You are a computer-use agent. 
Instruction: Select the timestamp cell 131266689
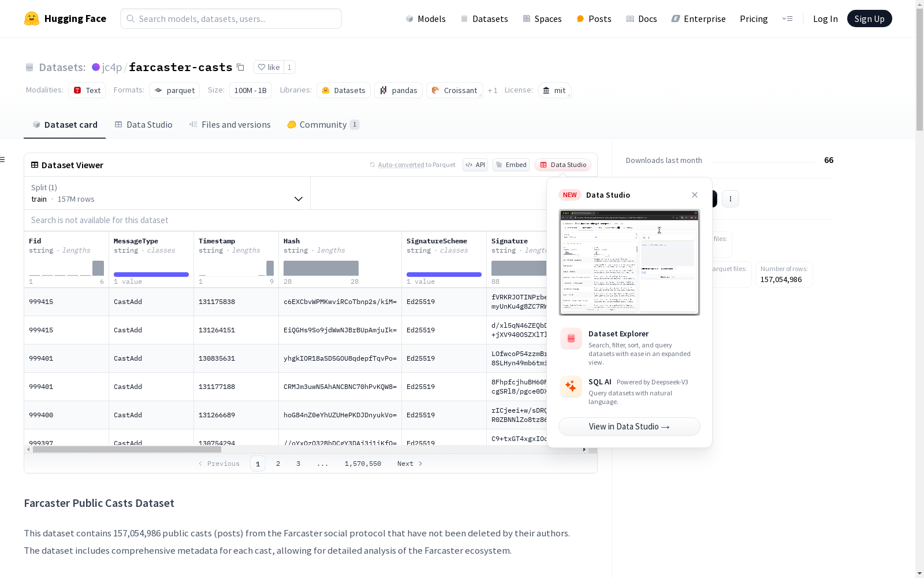point(236,415)
